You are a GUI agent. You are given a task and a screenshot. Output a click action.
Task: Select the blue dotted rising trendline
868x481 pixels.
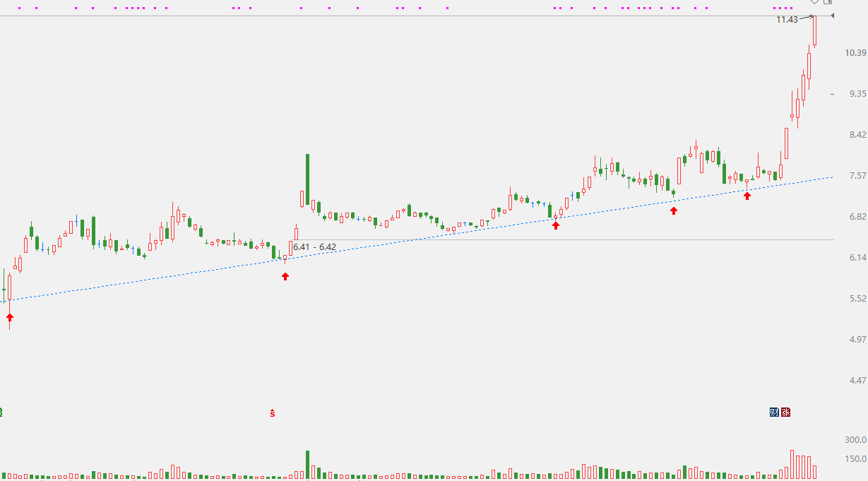click(x=417, y=239)
